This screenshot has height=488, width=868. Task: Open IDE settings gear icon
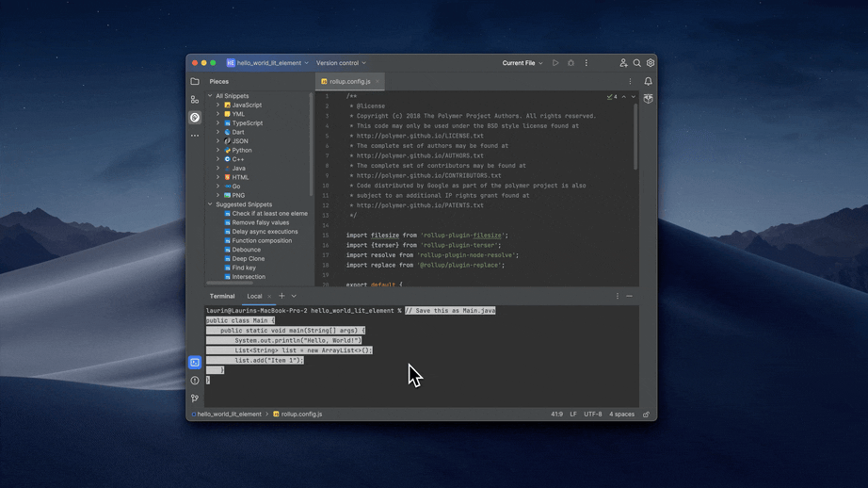pyautogui.click(x=651, y=63)
